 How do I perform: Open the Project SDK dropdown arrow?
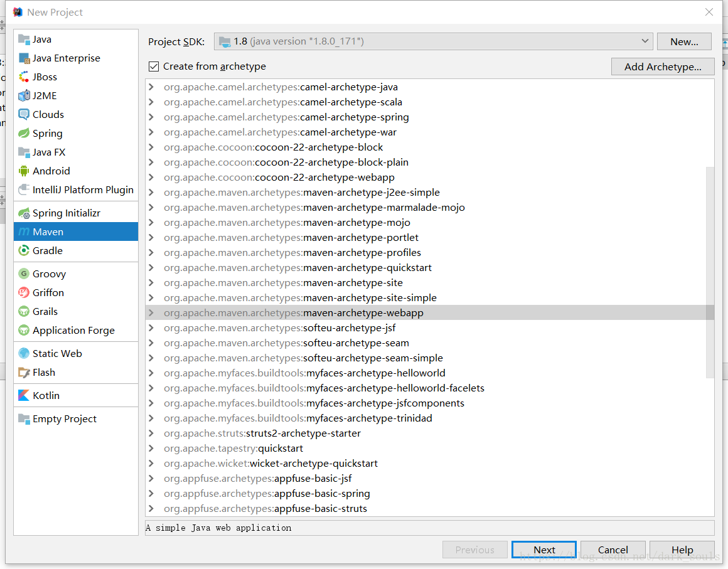(645, 41)
